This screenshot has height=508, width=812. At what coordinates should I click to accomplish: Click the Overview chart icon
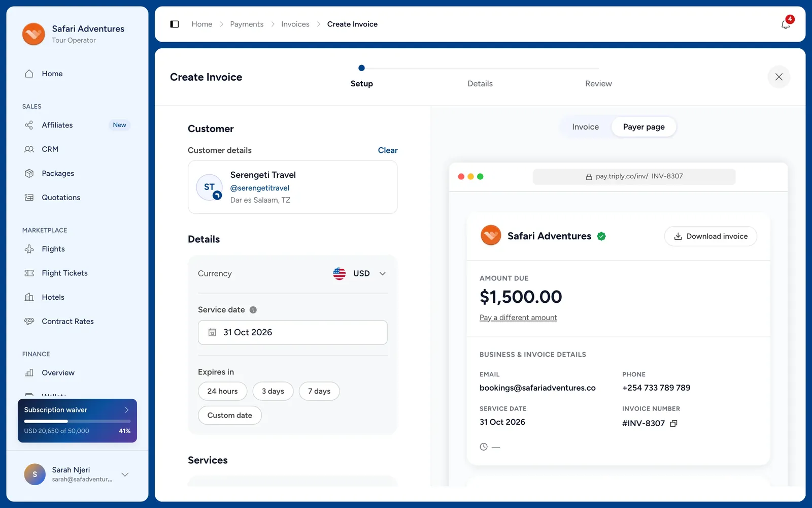click(29, 373)
